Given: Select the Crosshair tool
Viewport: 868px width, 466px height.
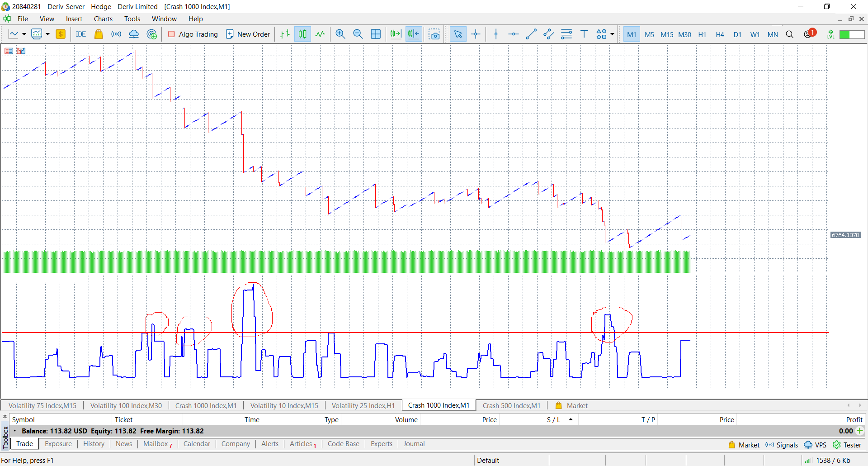Looking at the screenshot, I should click(x=476, y=34).
